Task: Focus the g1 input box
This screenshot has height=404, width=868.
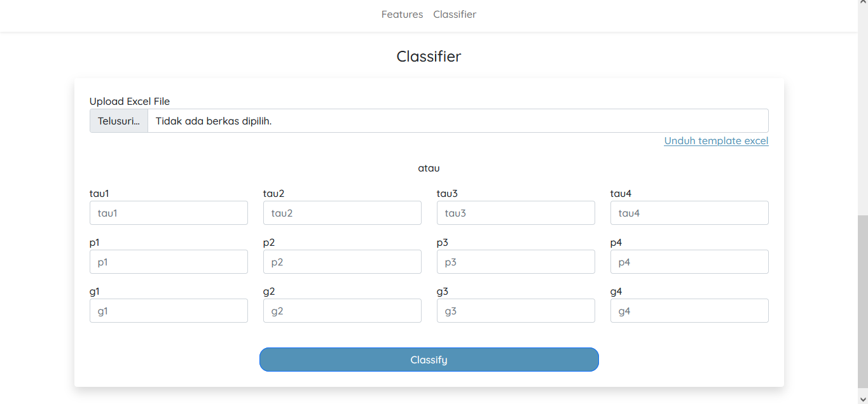Action: tap(169, 311)
